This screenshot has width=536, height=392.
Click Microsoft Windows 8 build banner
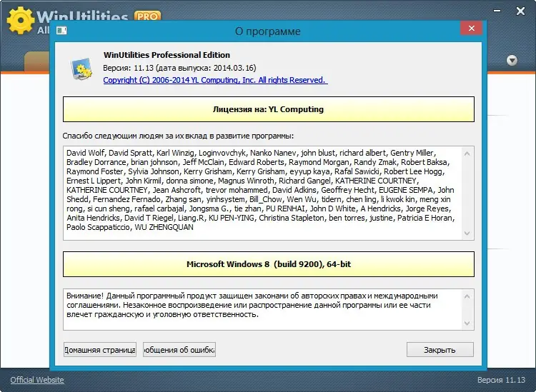[x=268, y=264]
